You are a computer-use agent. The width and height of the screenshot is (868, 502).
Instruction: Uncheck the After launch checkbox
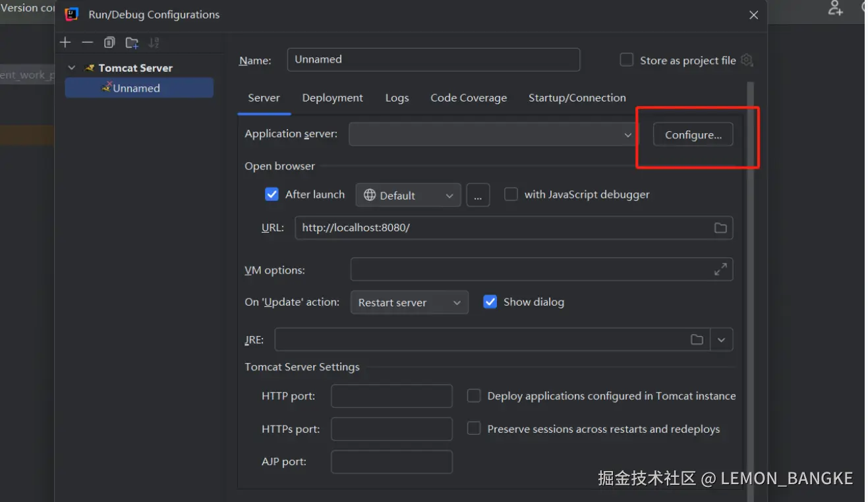coord(272,194)
